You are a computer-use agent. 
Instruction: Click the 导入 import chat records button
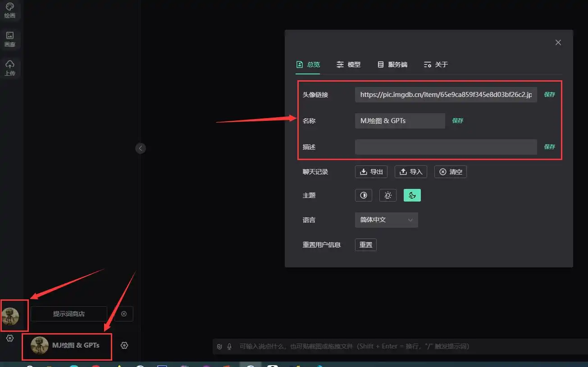pos(410,171)
